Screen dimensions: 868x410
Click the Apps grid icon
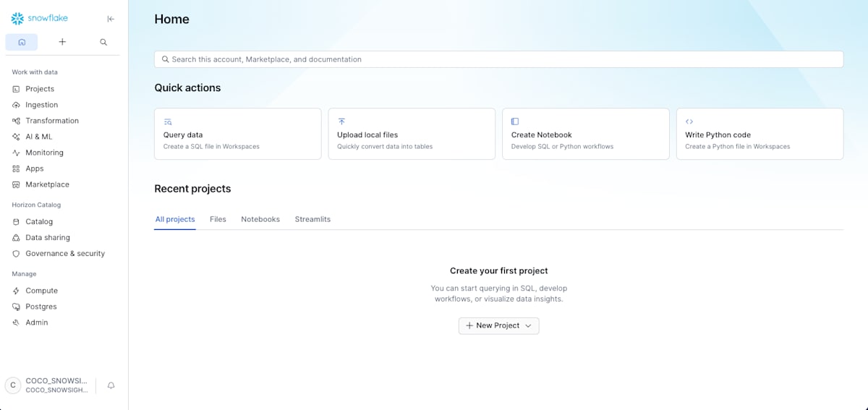[x=17, y=168]
